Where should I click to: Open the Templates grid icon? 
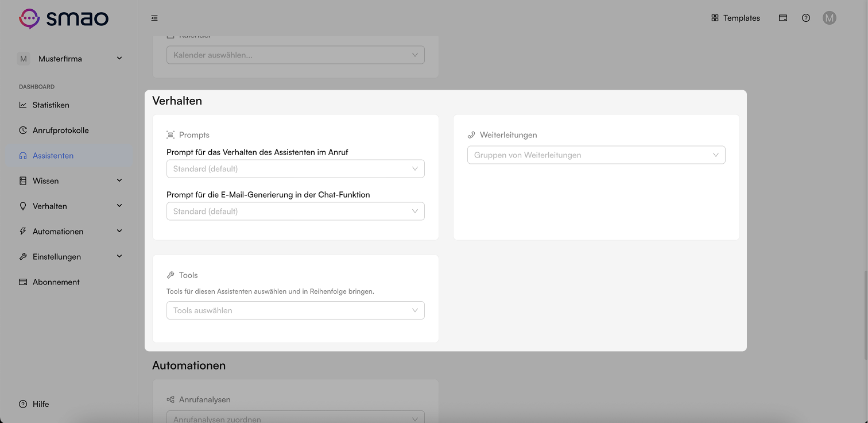(x=715, y=18)
